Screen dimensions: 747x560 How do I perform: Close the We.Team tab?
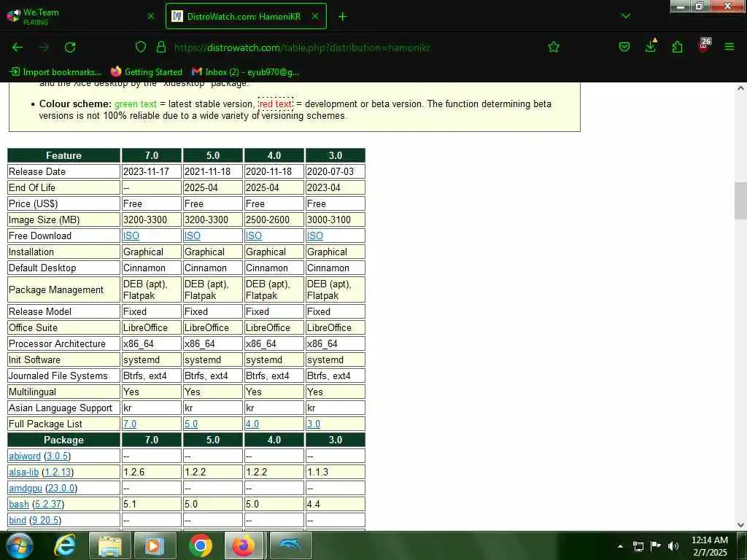coord(151,16)
